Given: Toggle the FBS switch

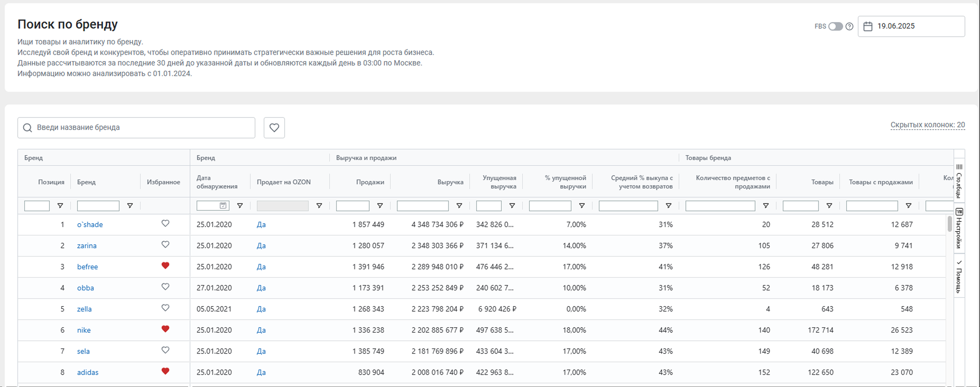Looking at the screenshot, I should point(835,26).
